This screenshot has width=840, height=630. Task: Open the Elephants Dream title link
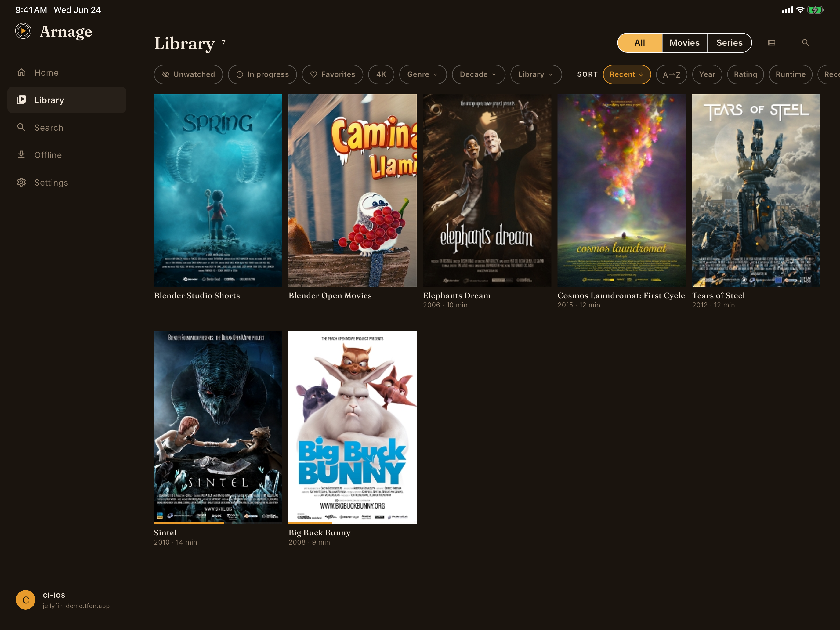click(x=457, y=295)
